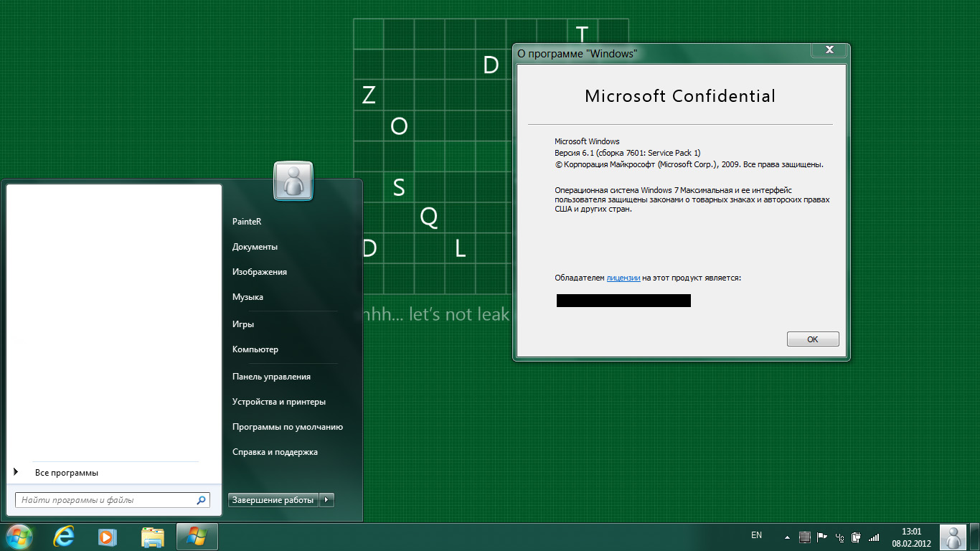Click the © Корпорация Майкрософт copyright line
Image resolution: width=980 pixels, height=551 pixels.
[x=689, y=164]
